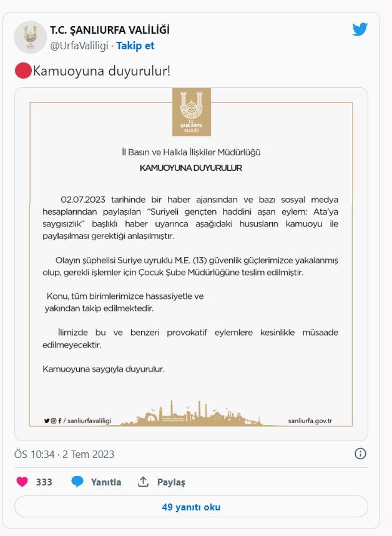Click the blue reply bubble icon
This screenshot has width=392, height=536.
(x=77, y=482)
